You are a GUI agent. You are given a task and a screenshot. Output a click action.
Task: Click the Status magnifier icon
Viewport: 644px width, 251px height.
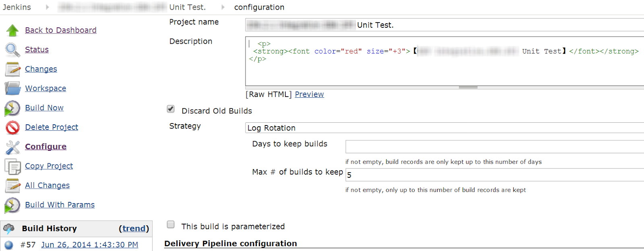tap(12, 49)
